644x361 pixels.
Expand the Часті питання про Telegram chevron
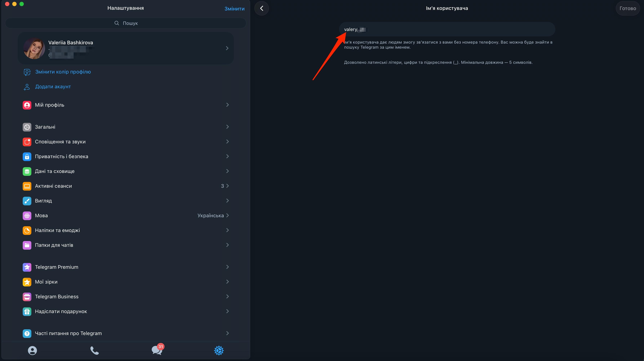(x=227, y=333)
